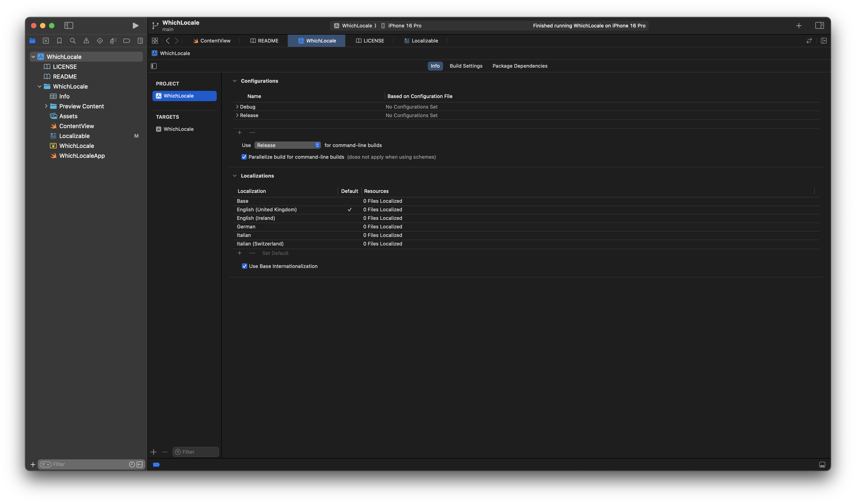Collapse the WhichLocale project root

pyautogui.click(x=33, y=57)
